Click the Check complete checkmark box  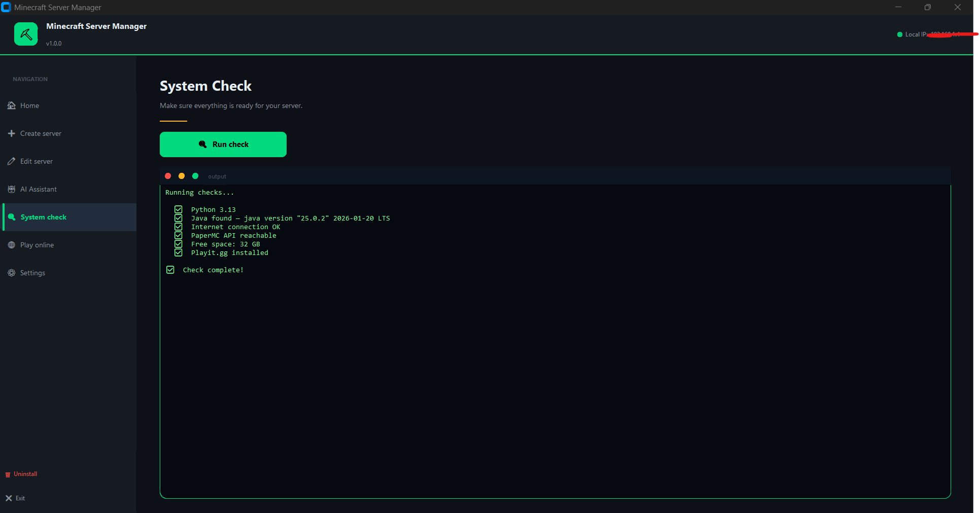pos(170,270)
